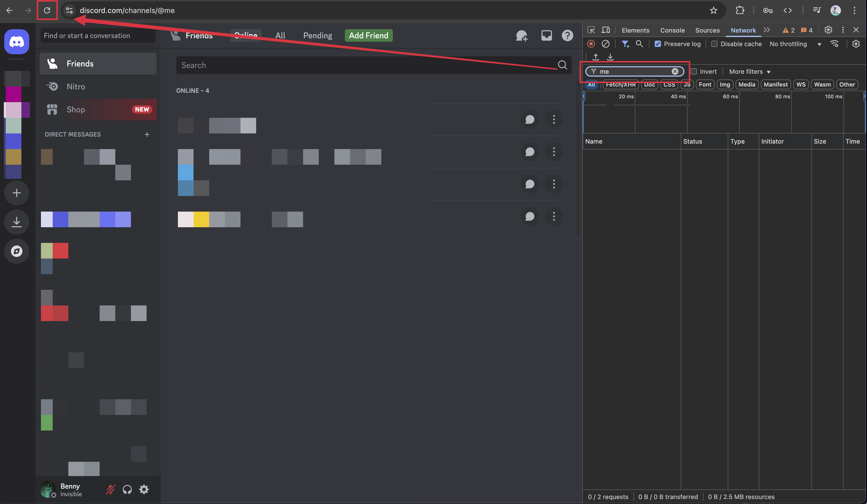Image resolution: width=867 pixels, height=504 pixels.
Task: Select the Pending friends tab
Action: [317, 35]
